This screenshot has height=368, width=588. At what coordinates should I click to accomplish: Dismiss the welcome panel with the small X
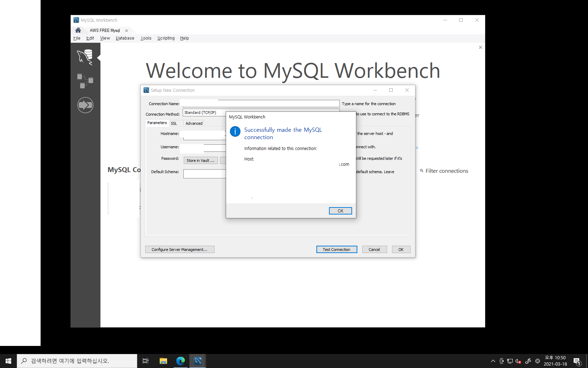click(x=481, y=47)
